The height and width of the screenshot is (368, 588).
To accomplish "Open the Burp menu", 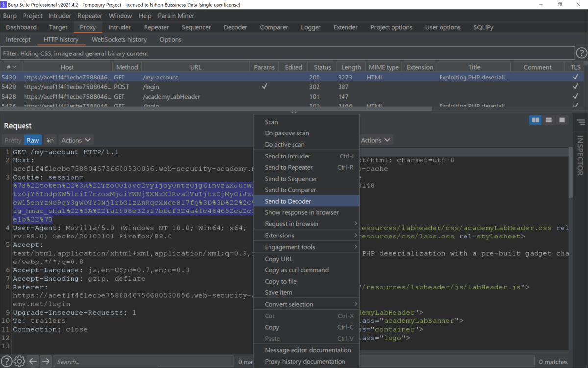I will pyautogui.click(x=10, y=16).
